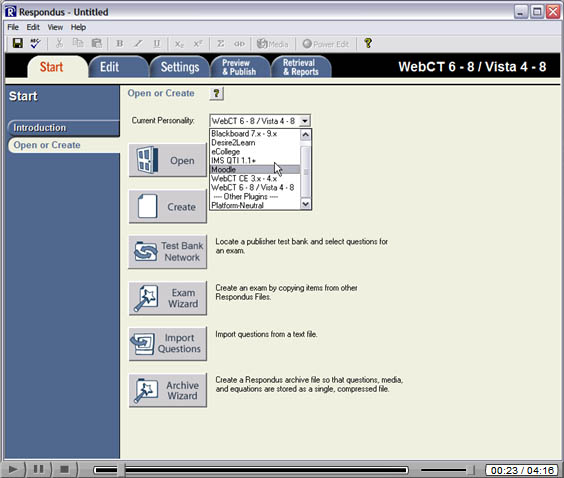The height and width of the screenshot is (478, 564).
Task: Apply subscript formatting icon
Action: [179, 44]
